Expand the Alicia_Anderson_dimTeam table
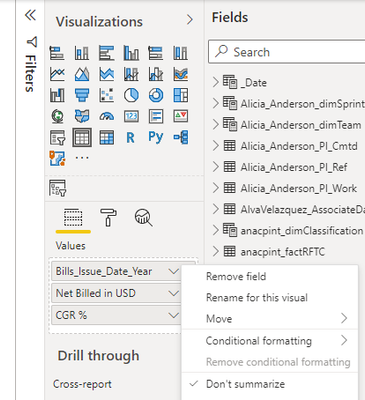Image resolution: width=365 pixels, height=400 pixels. point(216,124)
